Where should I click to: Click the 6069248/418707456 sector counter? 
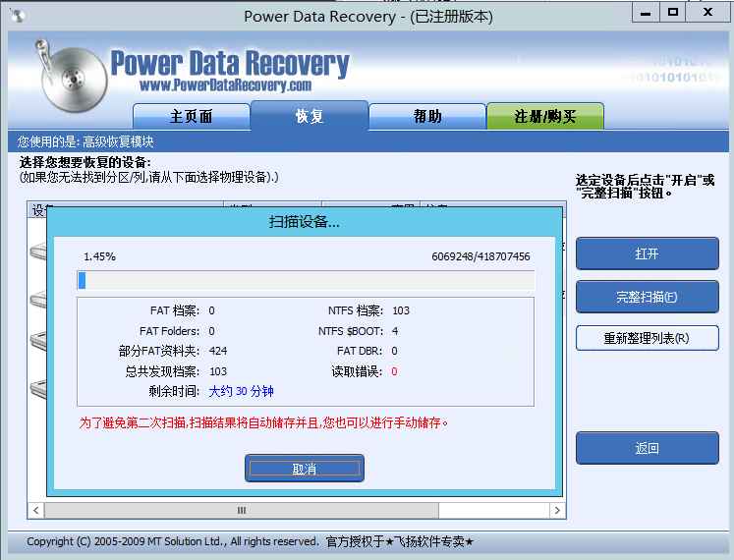pyautogui.click(x=480, y=256)
